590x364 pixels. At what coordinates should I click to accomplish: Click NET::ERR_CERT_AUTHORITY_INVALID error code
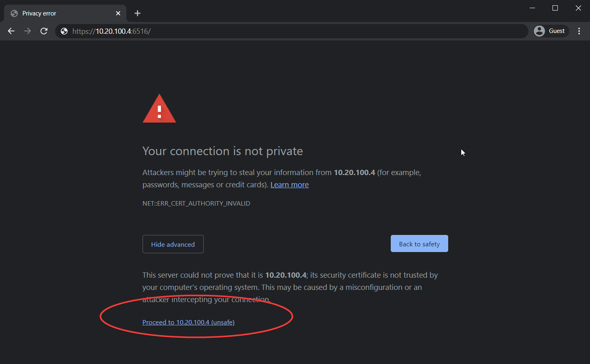(x=196, y=203)
